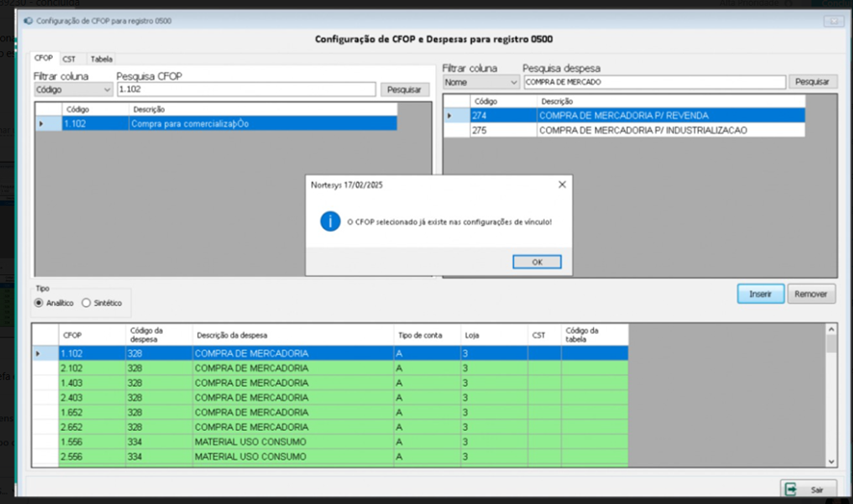Click the Pesquisar button next to Pesquisa despesa
This screenshot has width=853, height=504.
click(814, 83)
